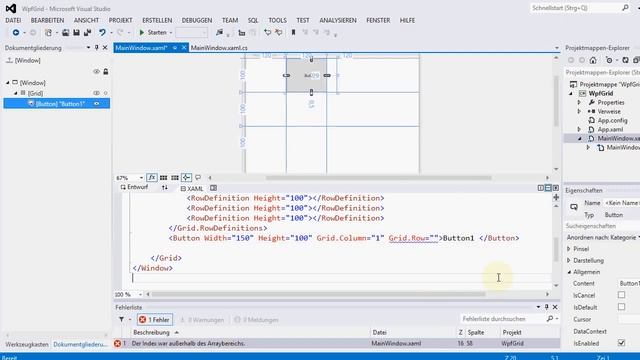This screenshot has width=640, height=360.
Task: Open the DATEI menu
Action: (13, 20)
